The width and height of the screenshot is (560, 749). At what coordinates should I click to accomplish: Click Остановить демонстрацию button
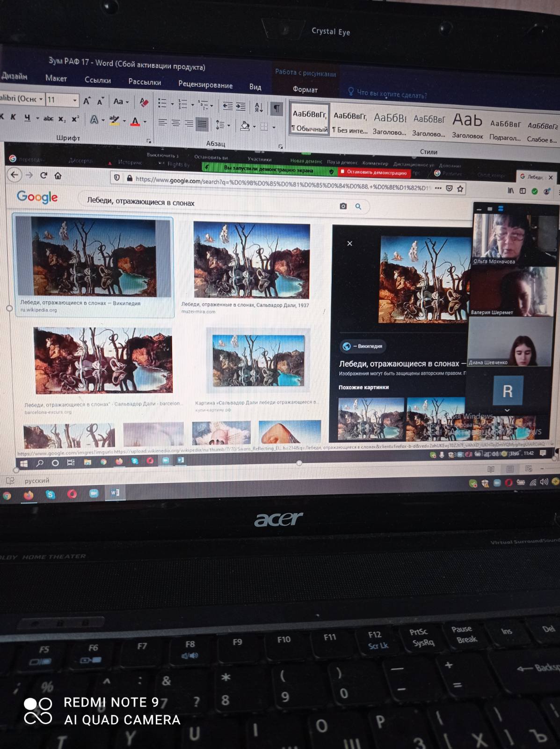pyautogui.click(x=374, y=172)
